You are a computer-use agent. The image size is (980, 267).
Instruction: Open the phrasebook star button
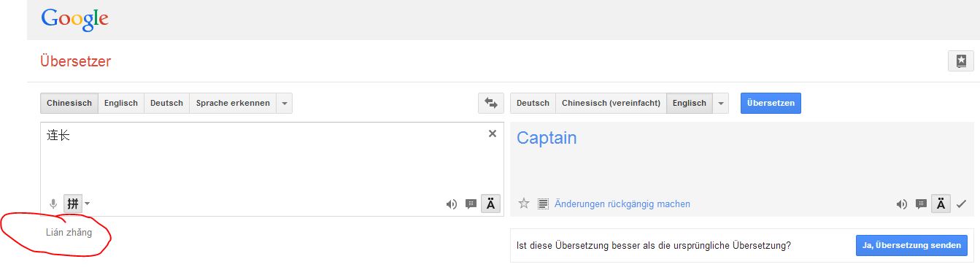960,61
